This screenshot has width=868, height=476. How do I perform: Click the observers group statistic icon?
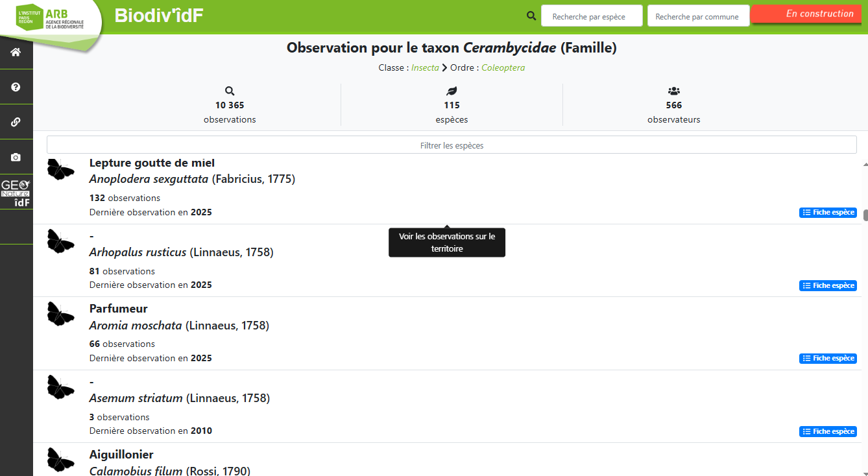[x=673, y=91]
